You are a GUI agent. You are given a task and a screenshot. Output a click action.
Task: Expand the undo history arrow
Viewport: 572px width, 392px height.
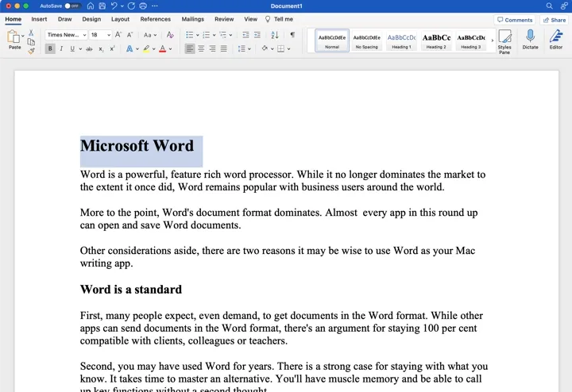point(122,6)
